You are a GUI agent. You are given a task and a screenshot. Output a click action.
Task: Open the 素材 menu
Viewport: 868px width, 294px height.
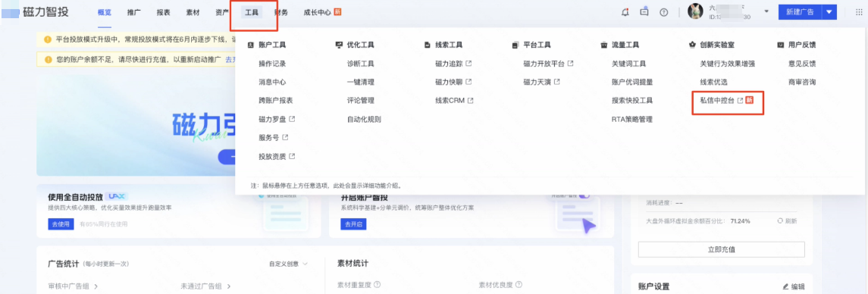click(193, 12)
